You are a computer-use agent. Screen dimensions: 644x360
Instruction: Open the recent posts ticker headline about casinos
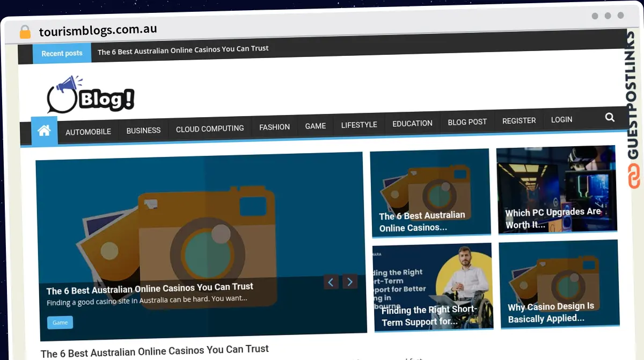(183, 50)
